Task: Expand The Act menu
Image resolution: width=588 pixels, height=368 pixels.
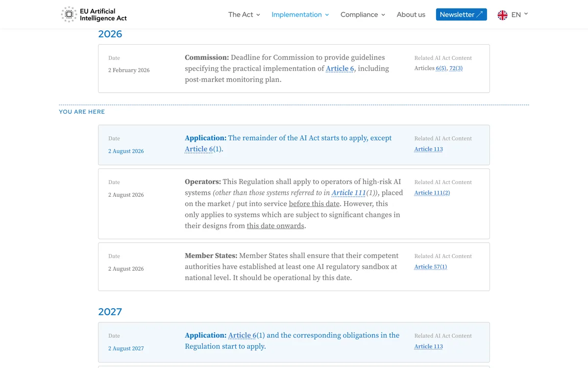Action: click(x=244, y=15)
